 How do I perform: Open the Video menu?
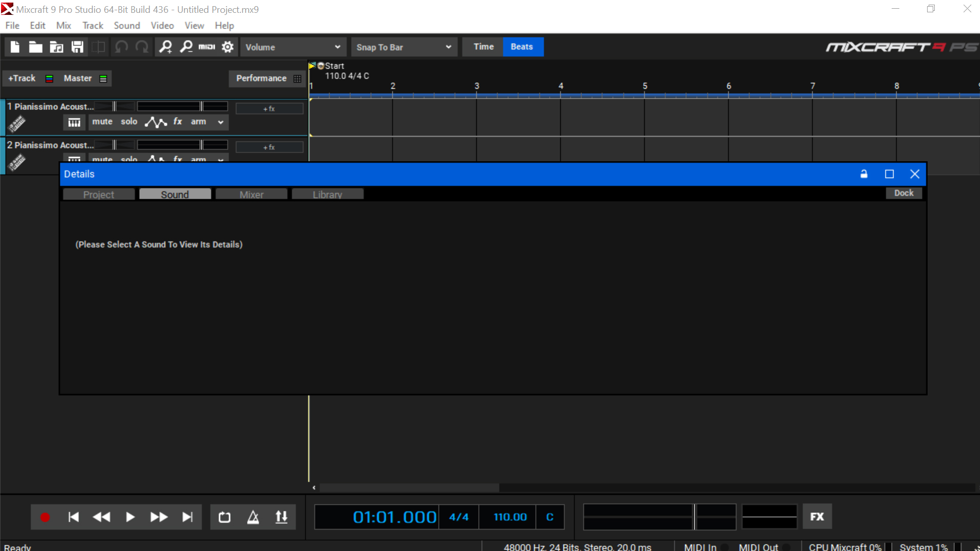(x=162, y=26)
